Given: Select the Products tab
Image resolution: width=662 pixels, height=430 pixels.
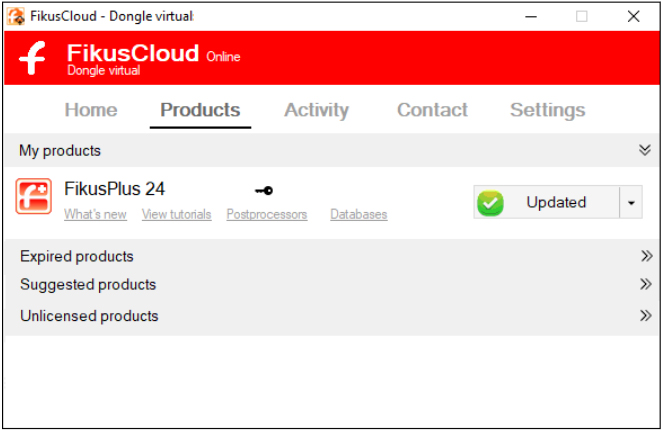Looking at the screenshot, I should coord(200,110).
